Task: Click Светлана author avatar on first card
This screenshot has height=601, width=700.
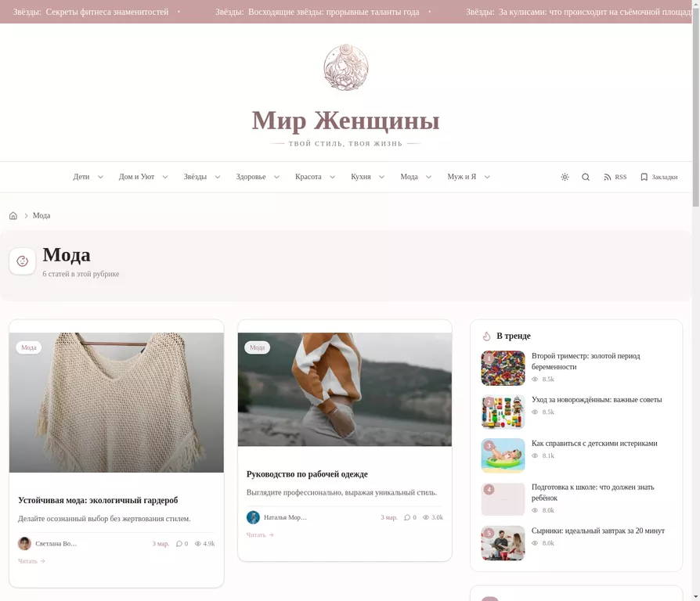Action: [x=24, y=543]
